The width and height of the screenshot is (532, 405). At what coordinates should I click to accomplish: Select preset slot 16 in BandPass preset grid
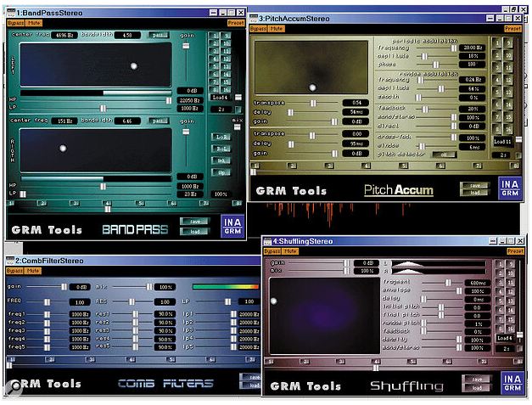pos(226,90)
